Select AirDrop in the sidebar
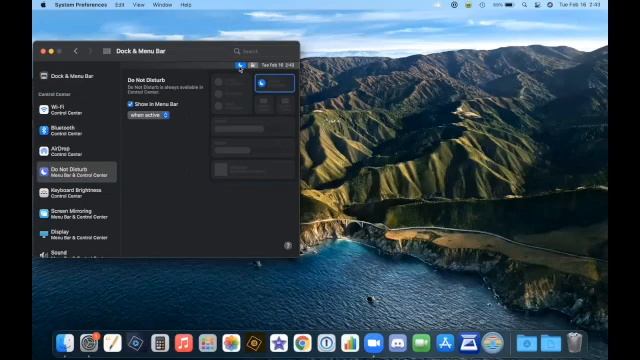The width and height of the screenshot is (640, 360). (x=77, y=151)
